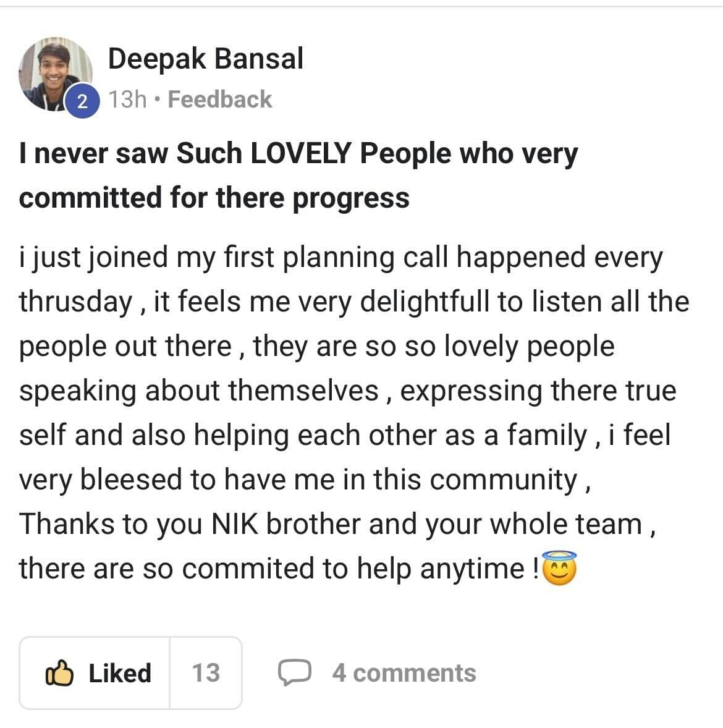Viewport: 723px width, 728px height.
Task: Click the word 'anytime' in the last line
Action: 471,569
